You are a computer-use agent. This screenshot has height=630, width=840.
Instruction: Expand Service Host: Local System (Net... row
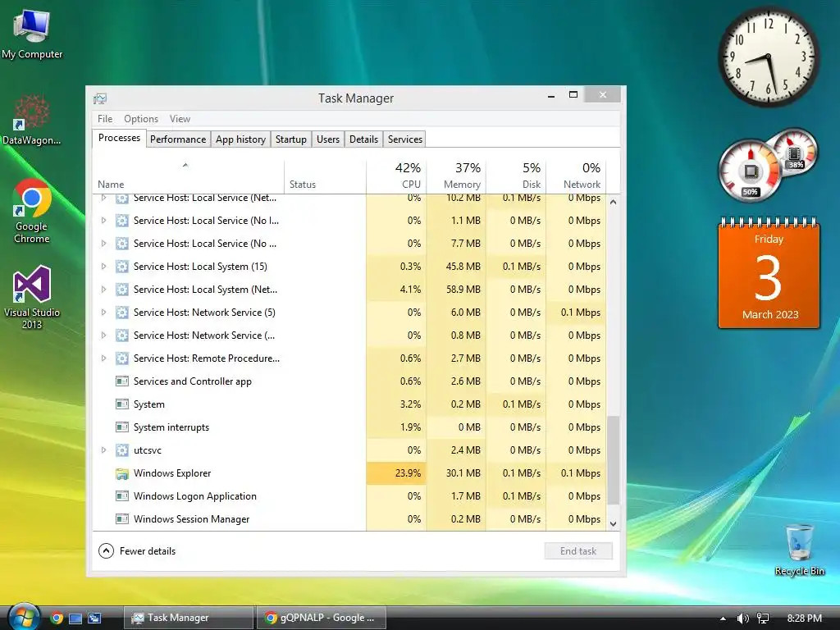tap(104, 290)
